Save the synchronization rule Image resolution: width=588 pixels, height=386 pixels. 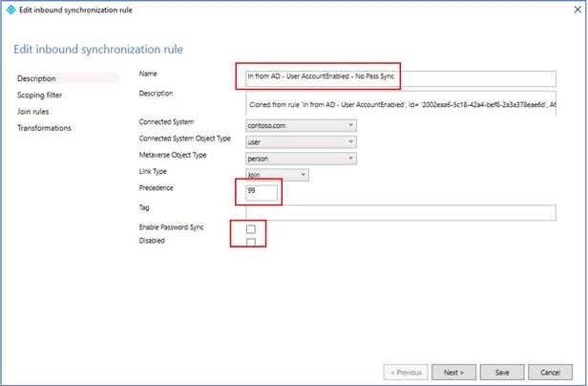click(x=502, y=372)
